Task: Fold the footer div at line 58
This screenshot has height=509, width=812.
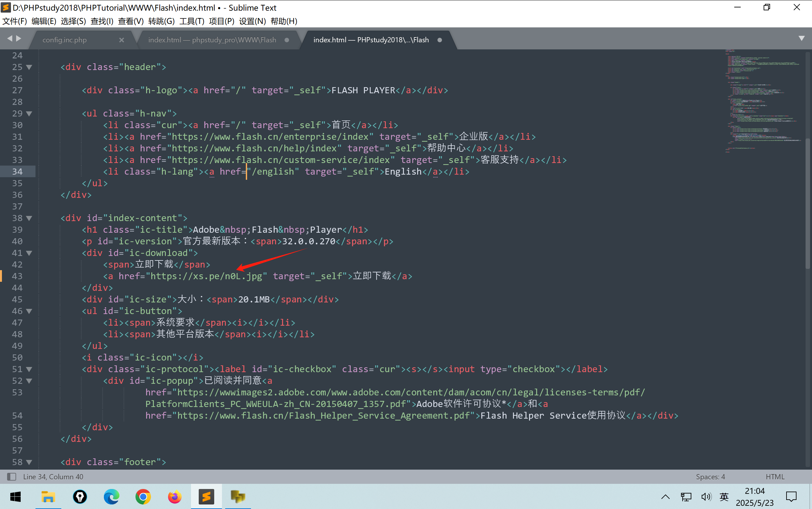Action: [x=29, y=462]
